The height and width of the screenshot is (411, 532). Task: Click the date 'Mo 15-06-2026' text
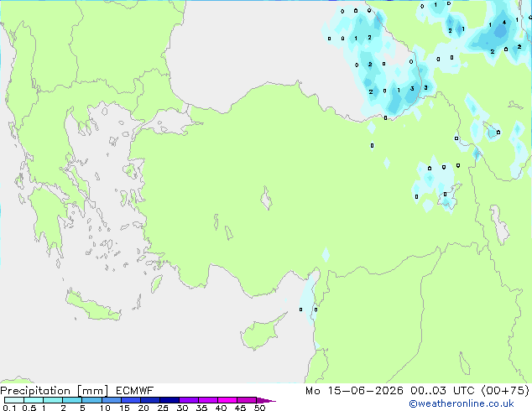click(x=354, y=391)
